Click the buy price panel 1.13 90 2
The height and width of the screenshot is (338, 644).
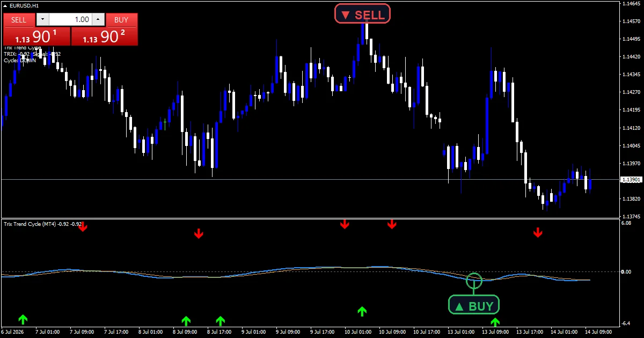pyautogui.click(x=104, y=36)
